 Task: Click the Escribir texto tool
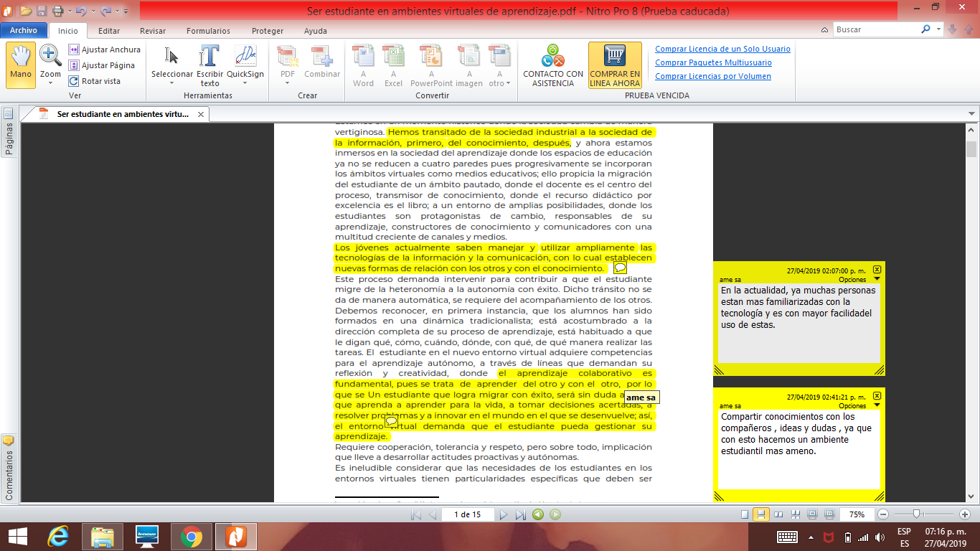click(209, 65)
